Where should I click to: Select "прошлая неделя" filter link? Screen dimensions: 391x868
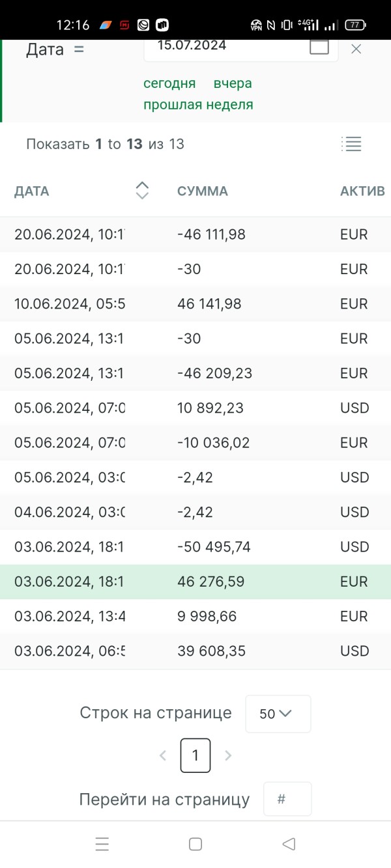pyautogui.click(x=198, y=105)
